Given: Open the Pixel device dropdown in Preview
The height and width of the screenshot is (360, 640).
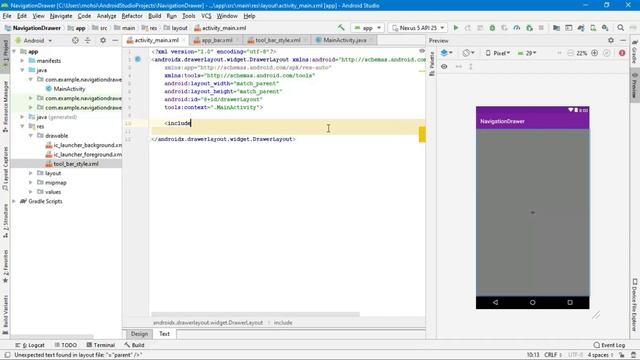Looking at the screenshot, I should [x=498, y=53].
